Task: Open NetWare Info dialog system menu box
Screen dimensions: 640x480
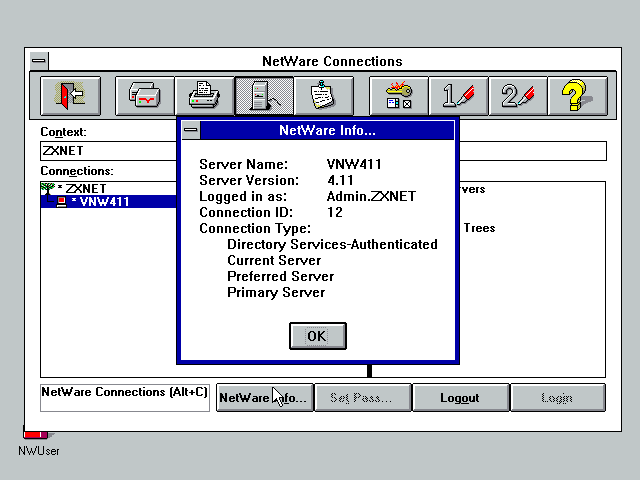Action: pos(191,130)
